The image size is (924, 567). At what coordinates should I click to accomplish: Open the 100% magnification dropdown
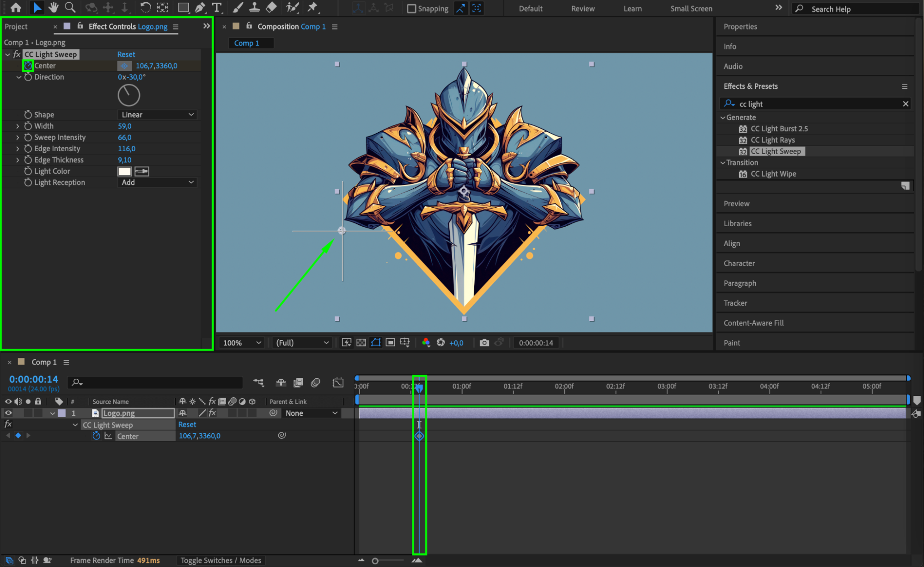tap(242, 343)
